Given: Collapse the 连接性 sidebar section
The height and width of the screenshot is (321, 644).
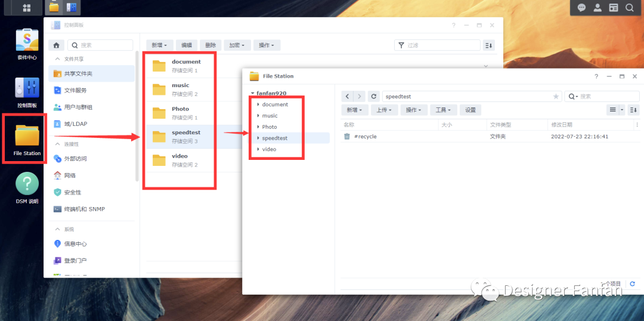Looking at the screenshot, I should point(57,144).
